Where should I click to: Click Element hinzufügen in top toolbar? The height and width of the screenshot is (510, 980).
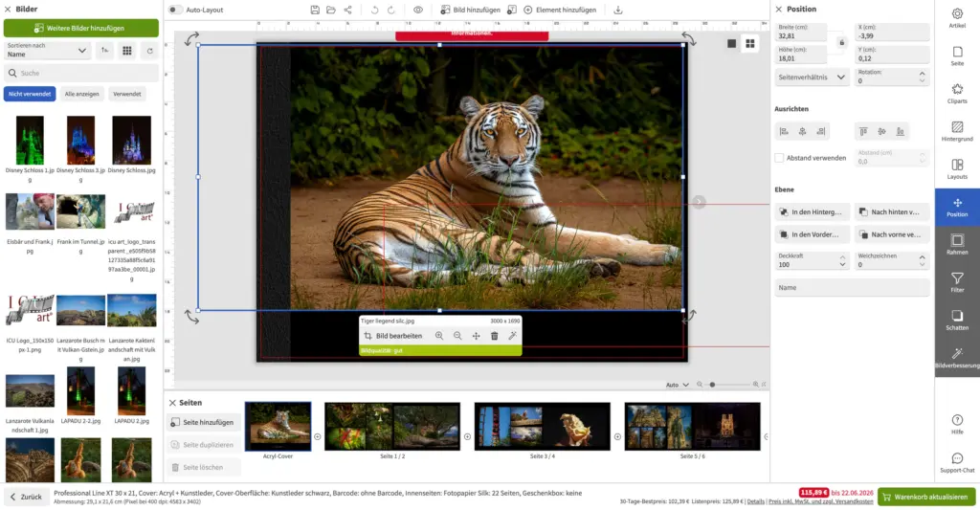(560, 10)
